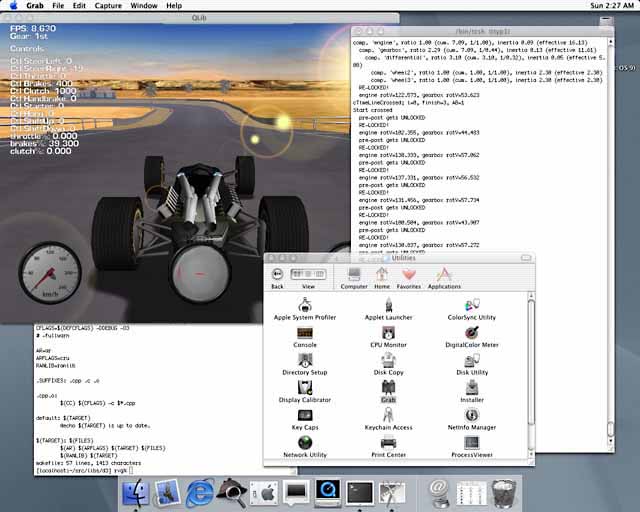Click Internet Explorer in the Dock
This screenshot has height=512, width=640.
click(x=200, y=491)
